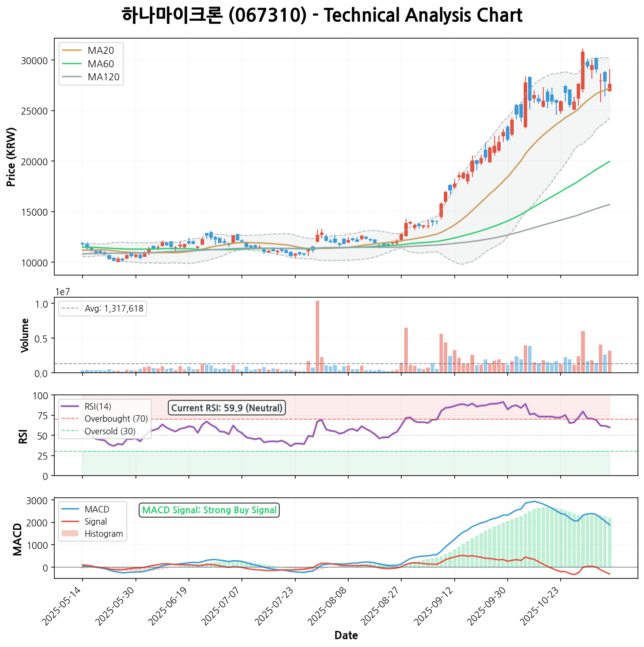Click the RSI(14) legend entry
This screenshot has height=647, width=644.
[x=98, y=407]
